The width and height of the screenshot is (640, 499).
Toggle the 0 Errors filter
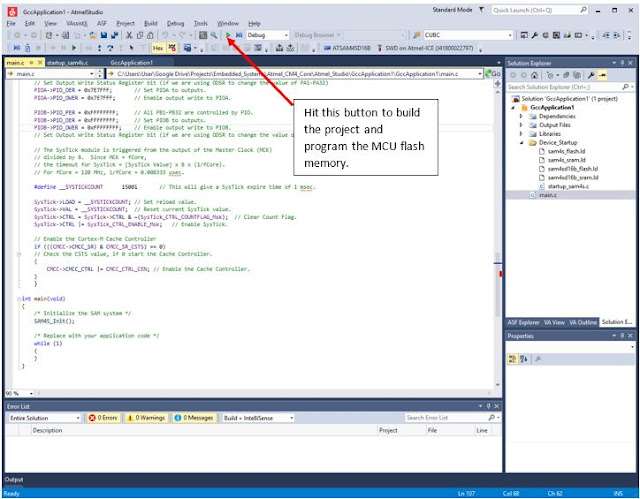pos(103,418)
